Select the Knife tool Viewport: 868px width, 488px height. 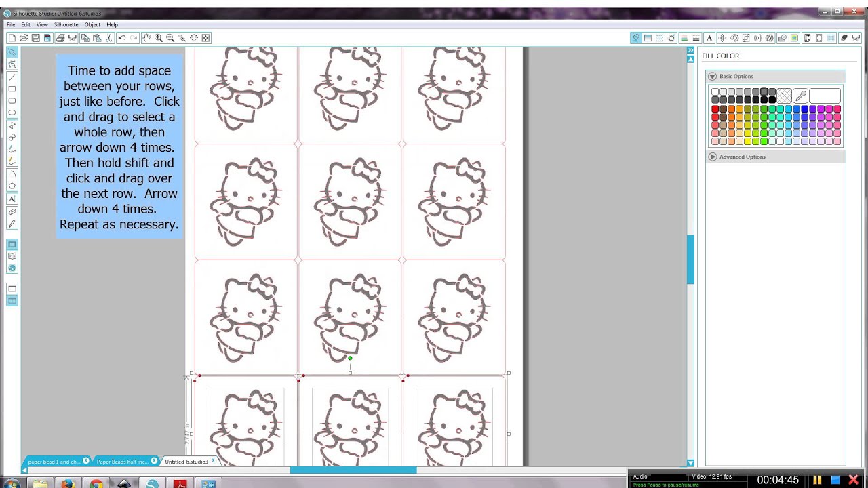(12, 224)
